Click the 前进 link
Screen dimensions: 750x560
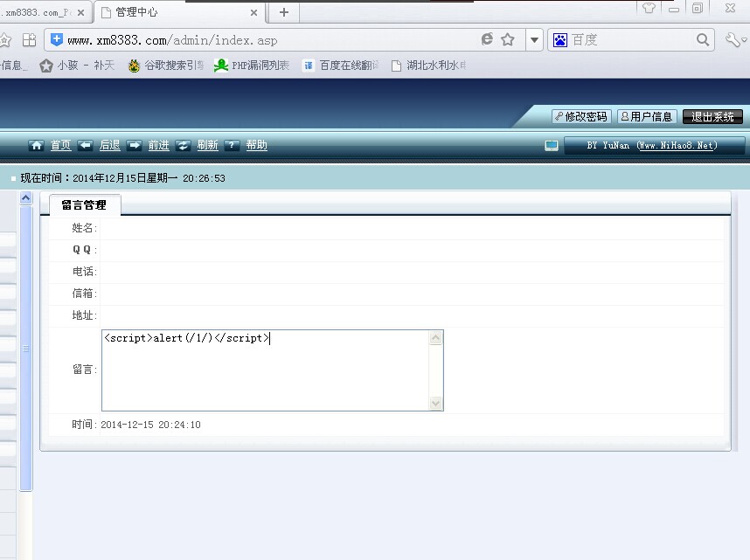pos(159,145)
